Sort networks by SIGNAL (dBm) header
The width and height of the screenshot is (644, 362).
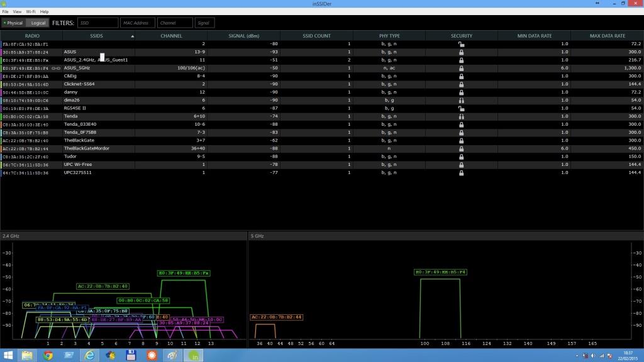243,36
